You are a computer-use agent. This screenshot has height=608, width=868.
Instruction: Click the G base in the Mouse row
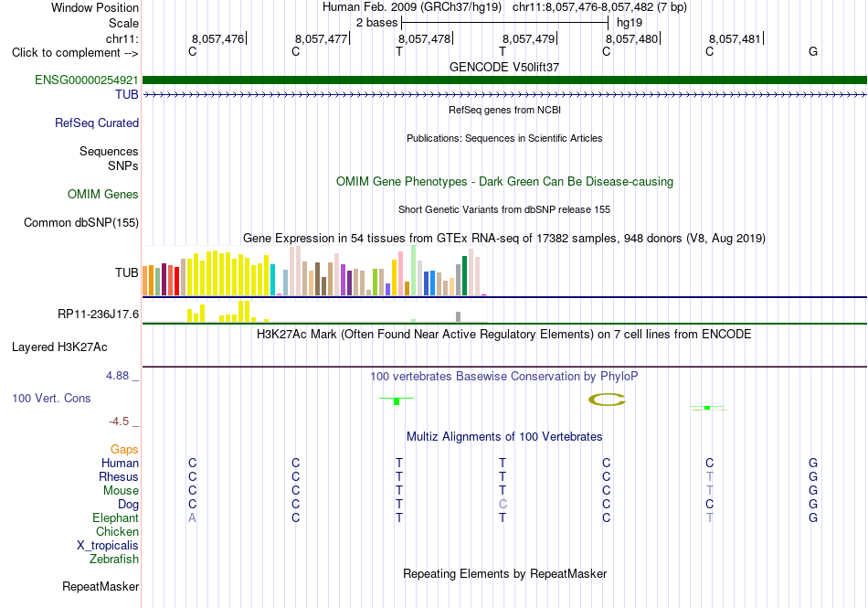(813, 491)
